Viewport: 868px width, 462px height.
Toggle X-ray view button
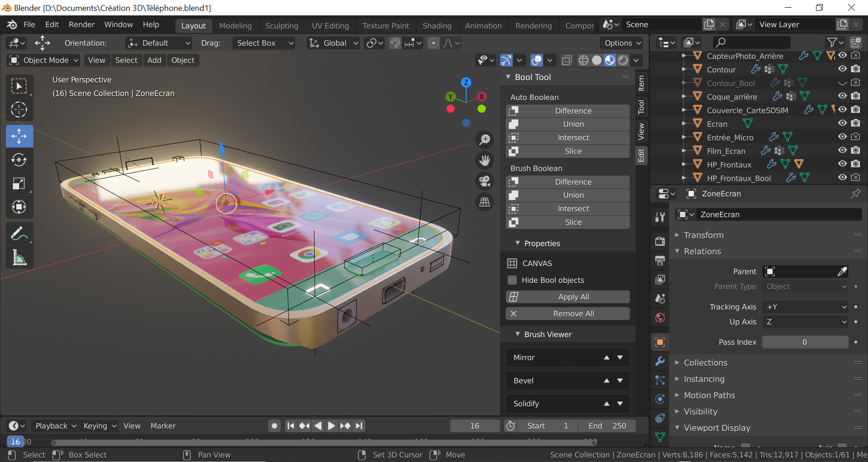(567, 60)
